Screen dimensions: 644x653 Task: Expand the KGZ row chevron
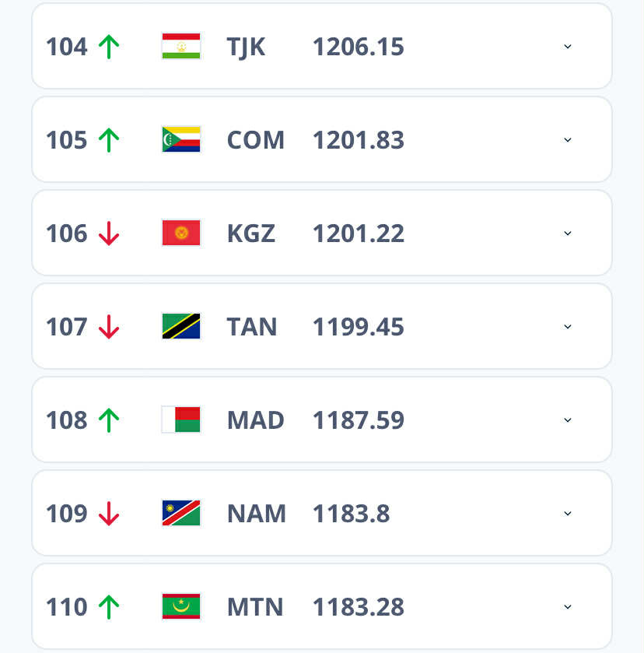pos(568,233)
